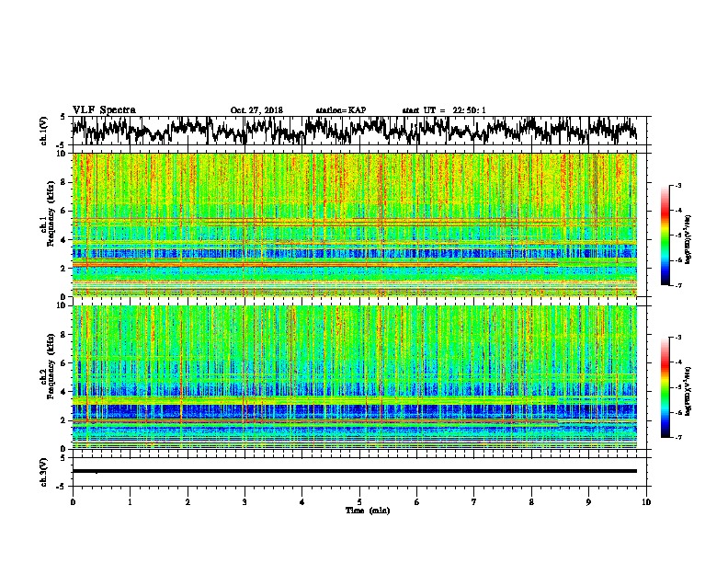Click the "-3" label on ch.1 color bar

[x=678, y=185]
